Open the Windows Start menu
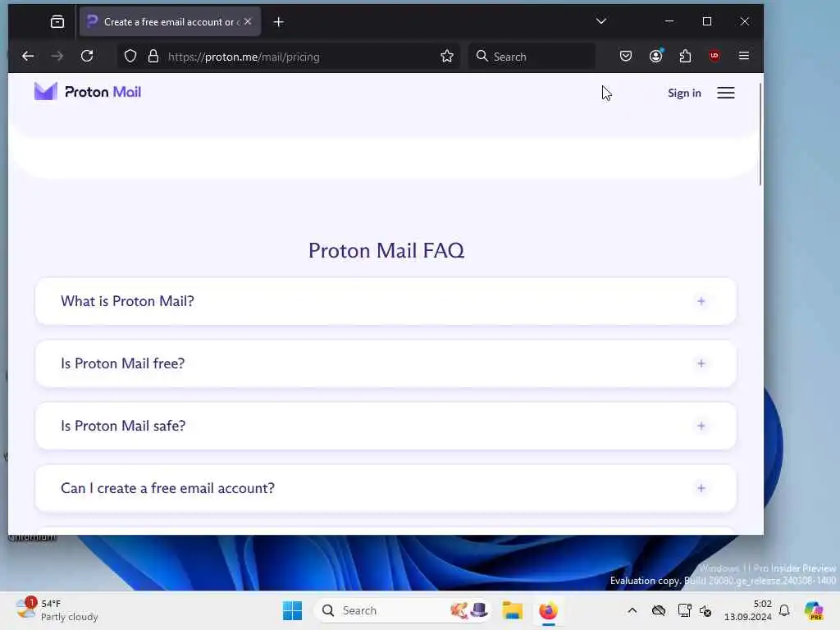 [293, 610]
